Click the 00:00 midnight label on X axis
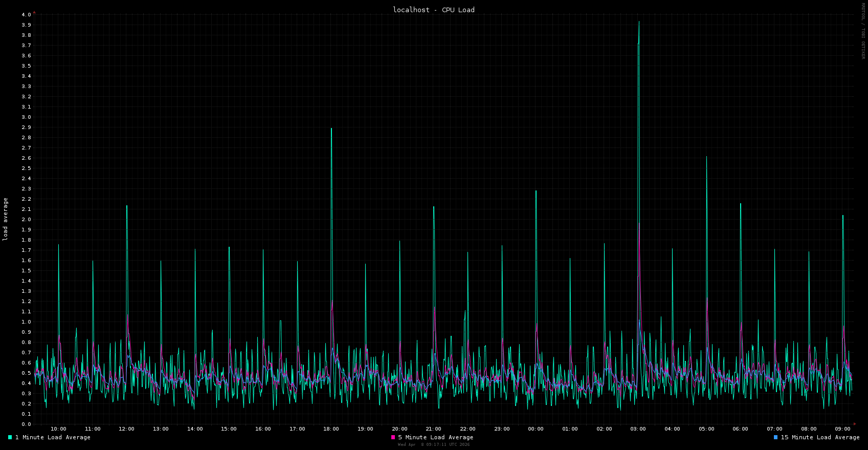868x450 pixels. pyautogui.click(x=536, y=429)
